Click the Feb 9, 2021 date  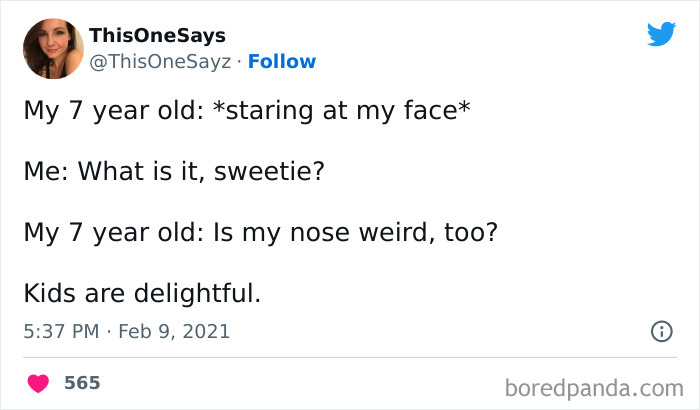(174, 331)
